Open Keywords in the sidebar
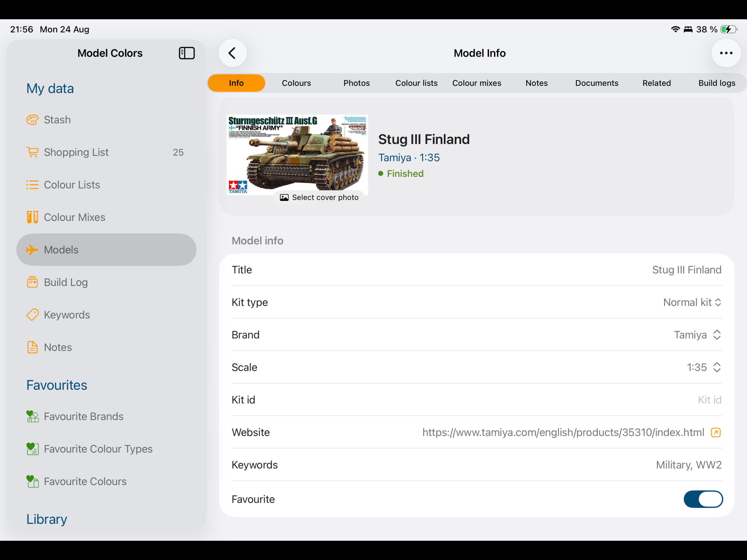This screenshot has width=747, height=560. coord(106,315)
